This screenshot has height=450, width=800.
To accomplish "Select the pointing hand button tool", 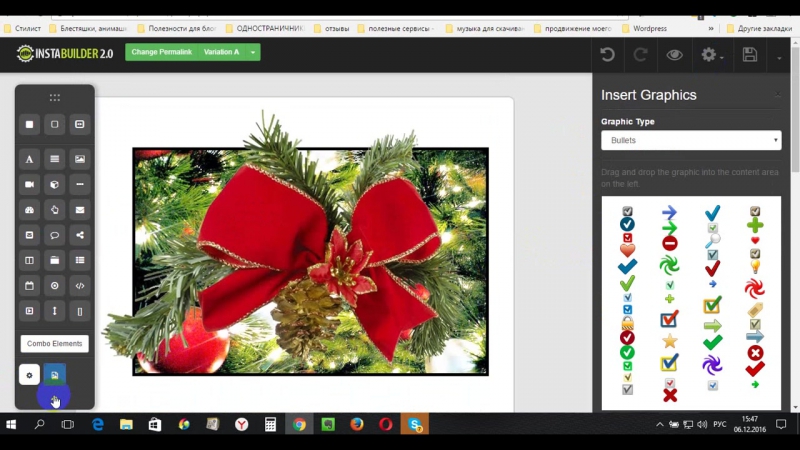I will click(x=55, y=210).
